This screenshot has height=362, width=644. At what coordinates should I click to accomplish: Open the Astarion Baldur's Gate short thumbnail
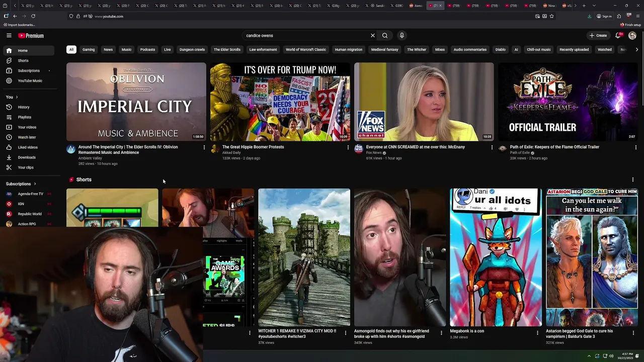(592, 257)
